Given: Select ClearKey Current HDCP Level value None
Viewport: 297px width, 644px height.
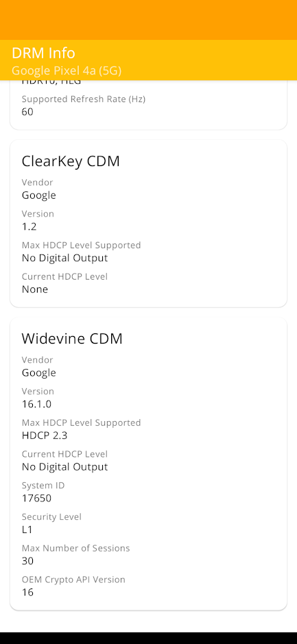Looking at the screenshot, I should 35,289.
